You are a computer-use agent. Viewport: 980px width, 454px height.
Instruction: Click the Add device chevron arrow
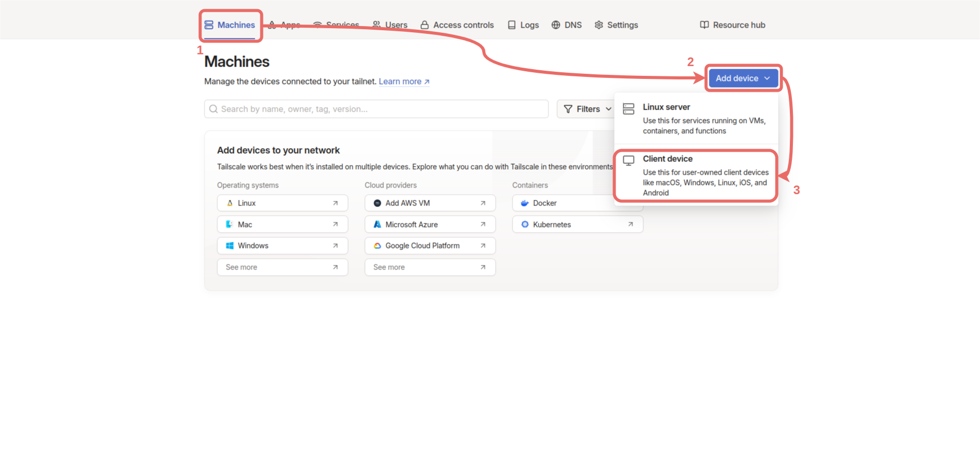click(x=767, y=78)
